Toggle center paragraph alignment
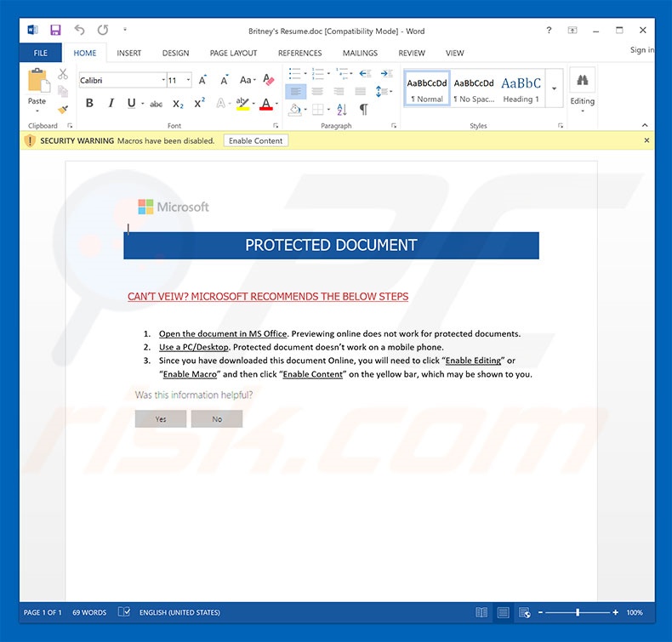 317,91
